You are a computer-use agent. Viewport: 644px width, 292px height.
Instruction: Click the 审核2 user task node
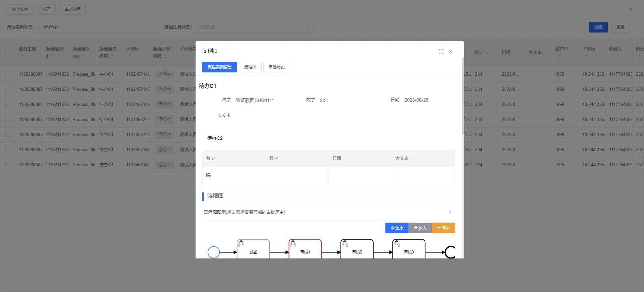point(357,250)
